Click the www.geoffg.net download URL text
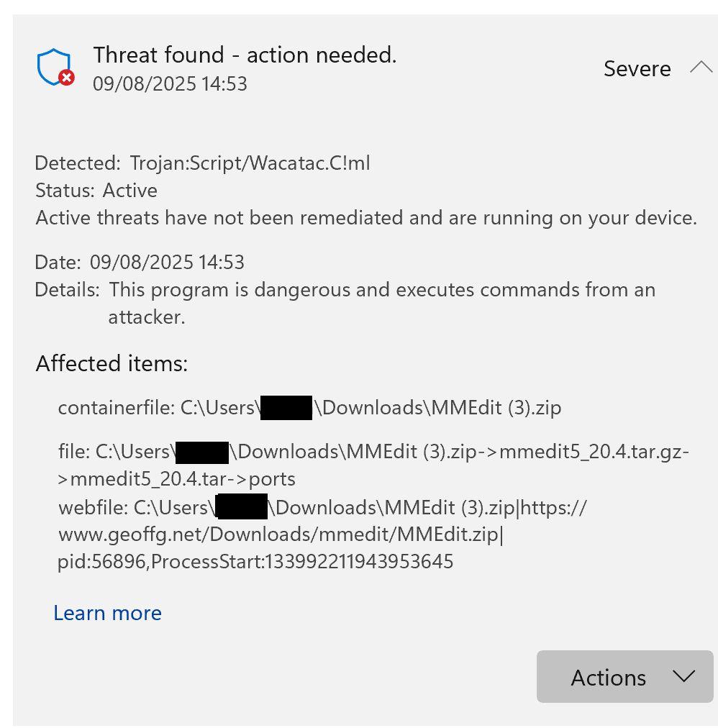Screen dimensions: 718x728 click(281, 534)
